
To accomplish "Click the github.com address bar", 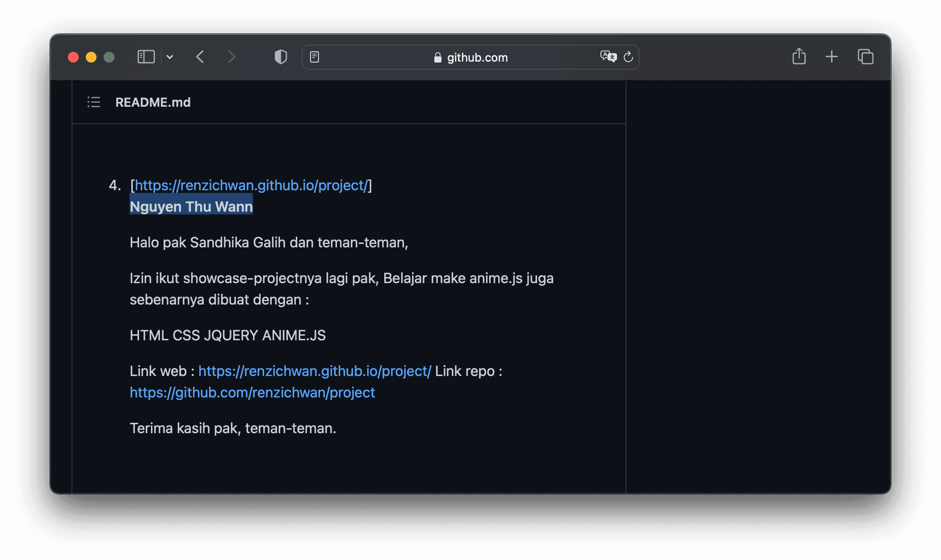I will [476, 58].
